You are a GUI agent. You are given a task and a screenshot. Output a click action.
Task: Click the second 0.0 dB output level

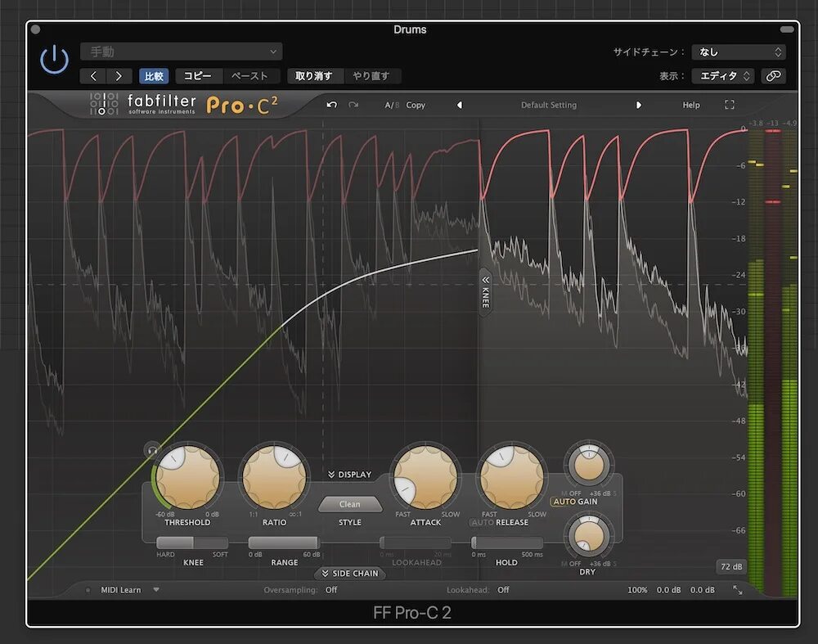702,590
